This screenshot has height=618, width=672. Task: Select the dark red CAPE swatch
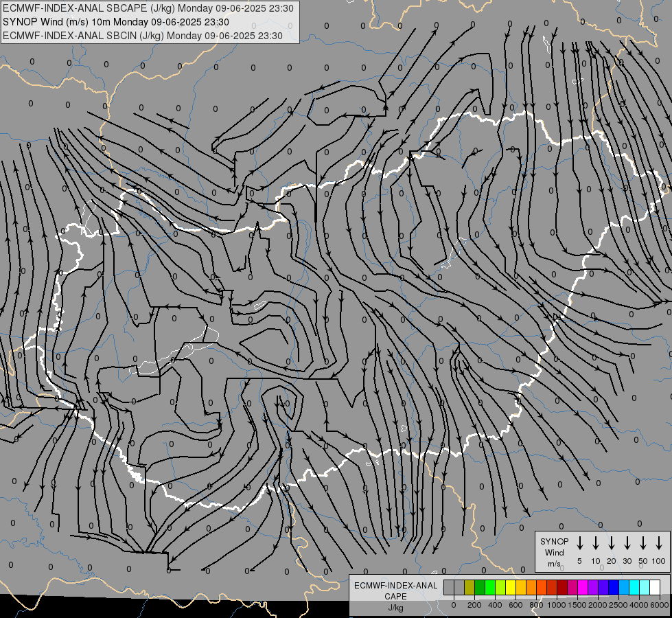562,587
